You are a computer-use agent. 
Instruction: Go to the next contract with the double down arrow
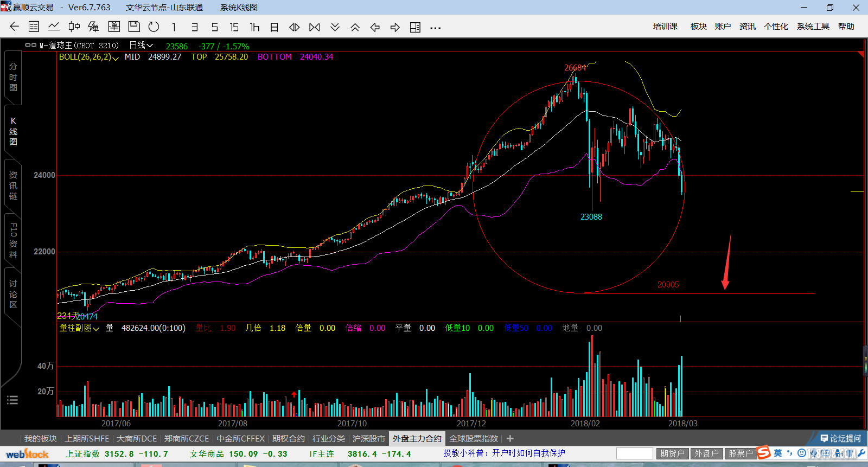(335, 27)
